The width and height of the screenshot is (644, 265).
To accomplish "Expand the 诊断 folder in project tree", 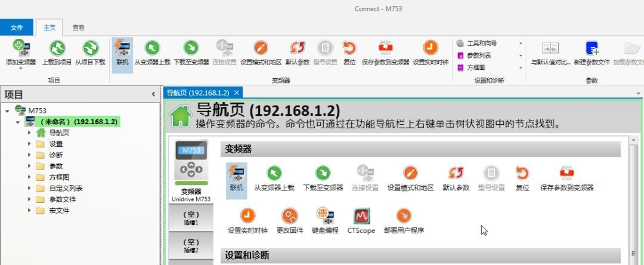I will pyautogui.click(x=29, y=155).
